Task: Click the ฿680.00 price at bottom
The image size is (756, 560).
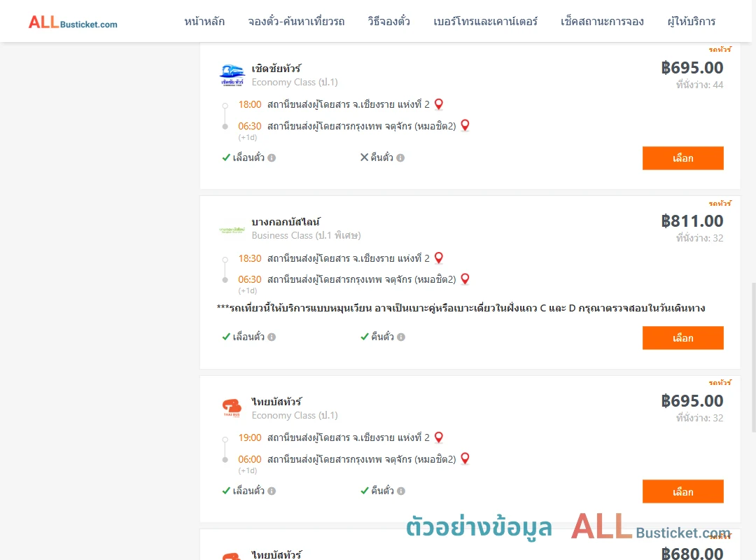Action: [x=692, y=553]
